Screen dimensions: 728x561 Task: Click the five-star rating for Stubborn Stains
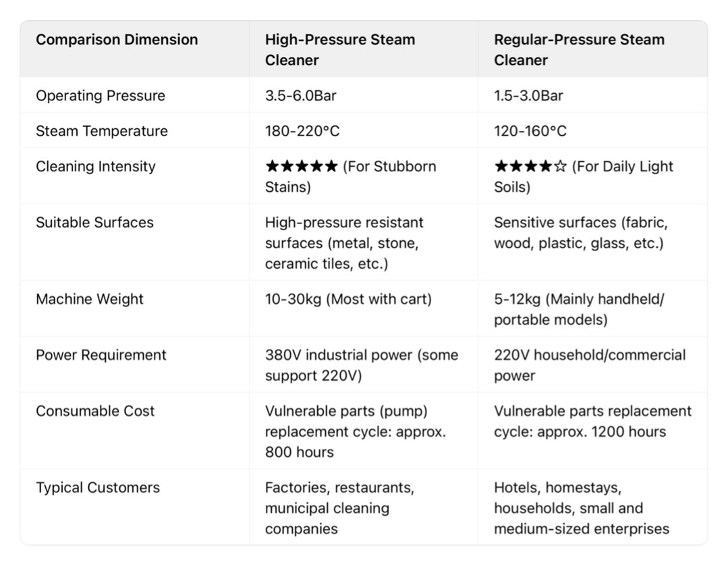pos(301,167)
